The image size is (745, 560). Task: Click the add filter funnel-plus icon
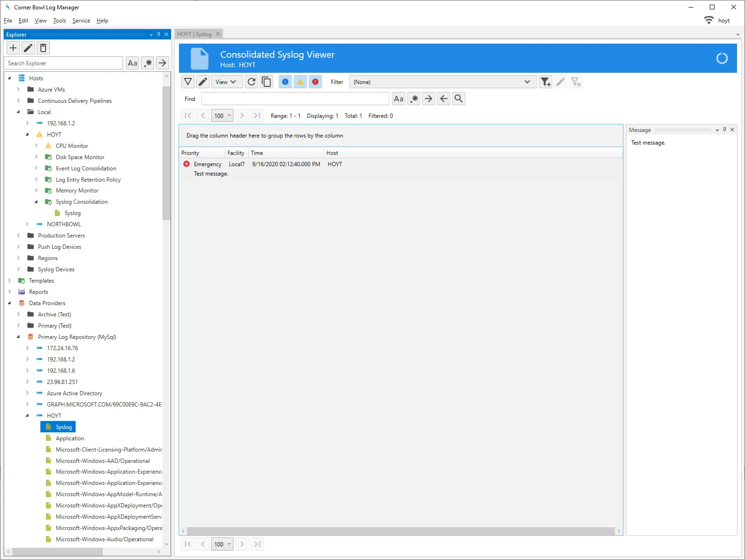(x=545, y=82)
